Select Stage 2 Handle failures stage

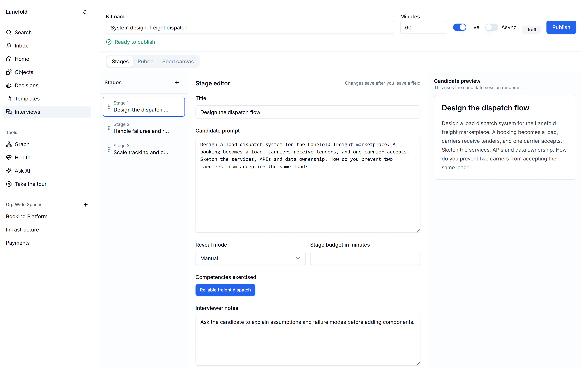coord(144,128)
